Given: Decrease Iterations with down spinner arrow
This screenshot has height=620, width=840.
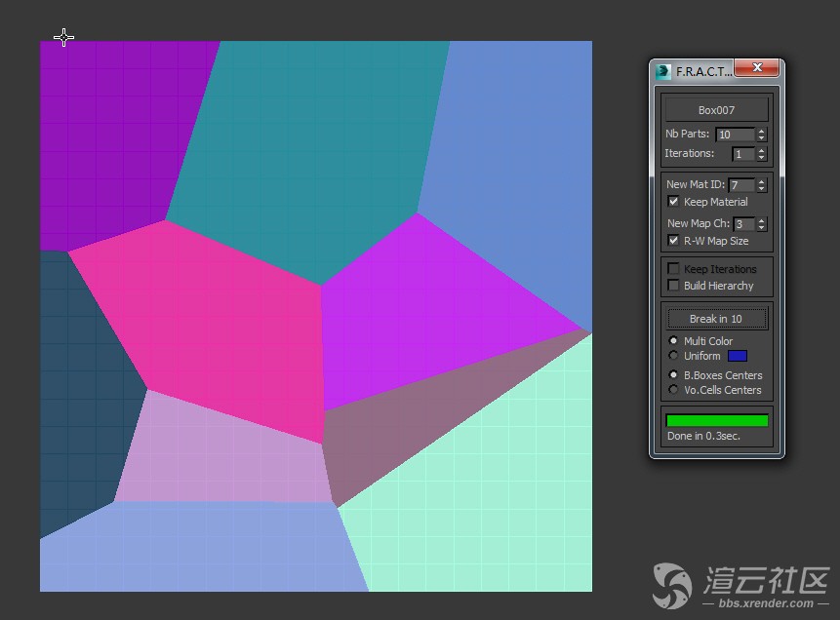Looking at the screenshot, I should click(x=761, y=158).
